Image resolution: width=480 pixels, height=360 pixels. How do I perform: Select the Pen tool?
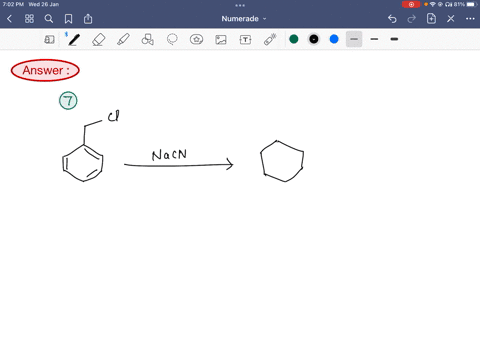[74, 40]
